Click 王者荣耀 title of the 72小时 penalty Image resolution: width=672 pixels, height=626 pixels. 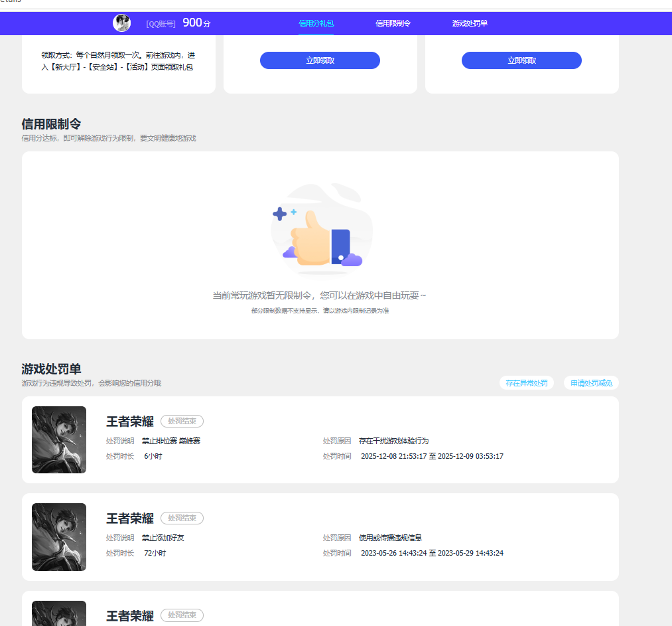pos(130,518)
